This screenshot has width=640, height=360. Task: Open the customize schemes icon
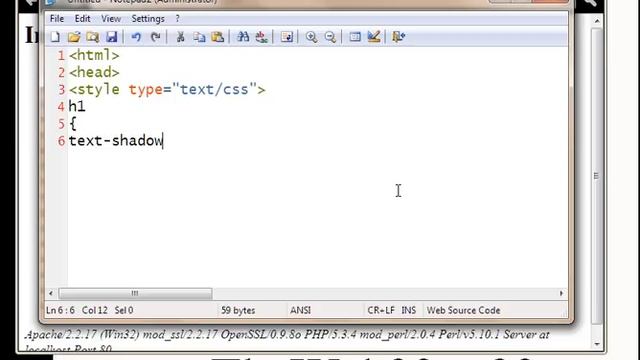pos(373,37)
